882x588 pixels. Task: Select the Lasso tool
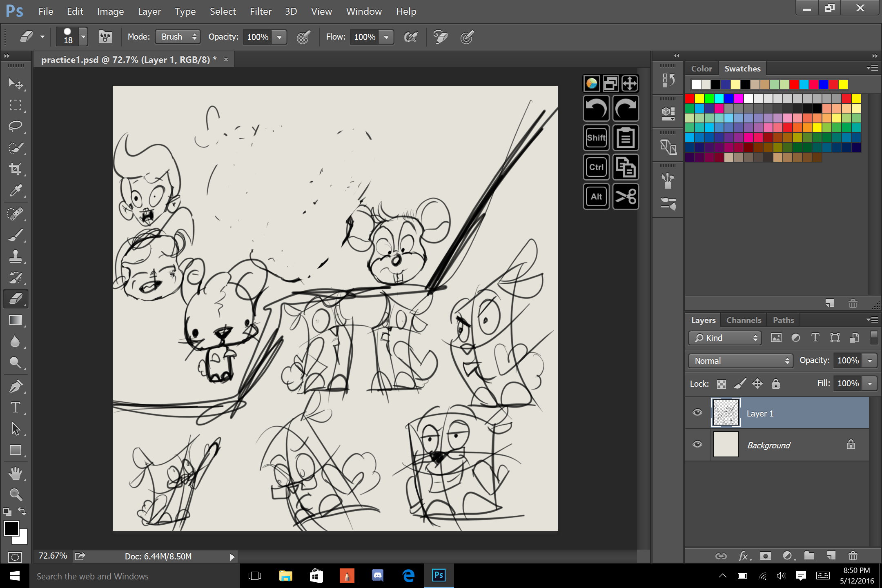click(16, 126)
